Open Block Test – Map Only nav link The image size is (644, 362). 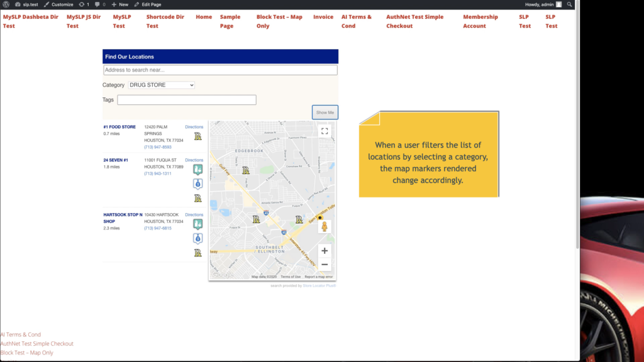pyautogui.click(x=279, y=21)
